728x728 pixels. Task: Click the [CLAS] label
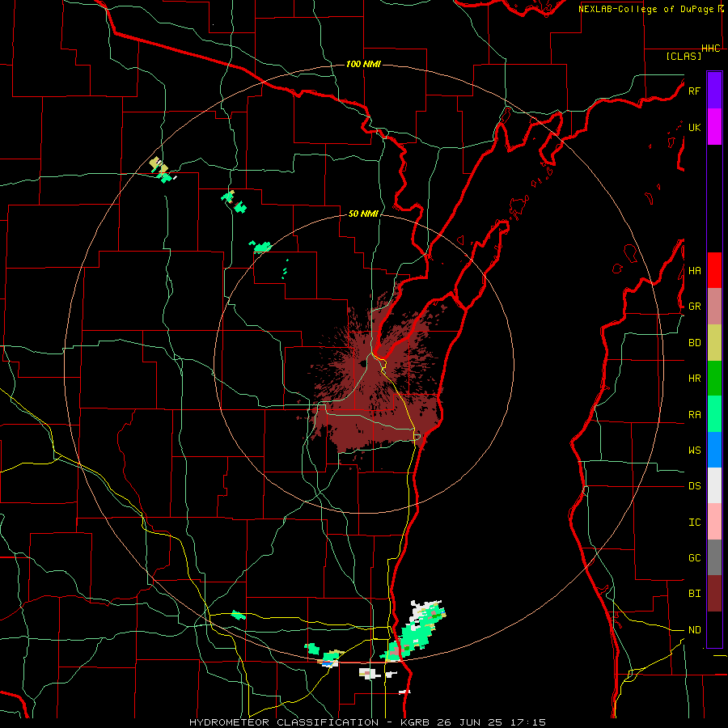(x=684, y=56)
